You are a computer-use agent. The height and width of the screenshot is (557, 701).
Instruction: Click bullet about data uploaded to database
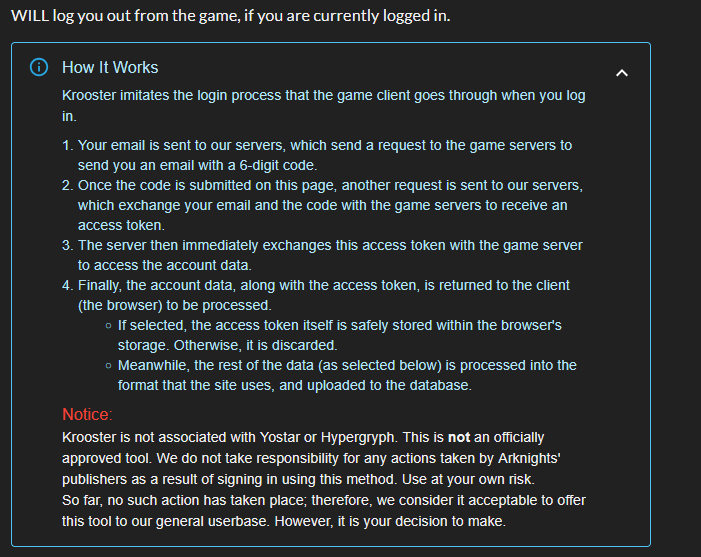pos(340,375)
